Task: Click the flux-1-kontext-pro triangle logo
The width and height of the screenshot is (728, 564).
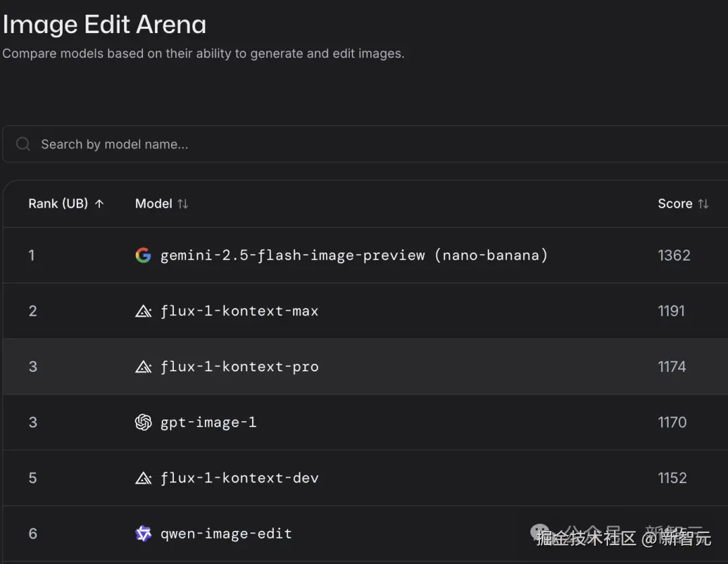Action: click(x=143, y=367)
